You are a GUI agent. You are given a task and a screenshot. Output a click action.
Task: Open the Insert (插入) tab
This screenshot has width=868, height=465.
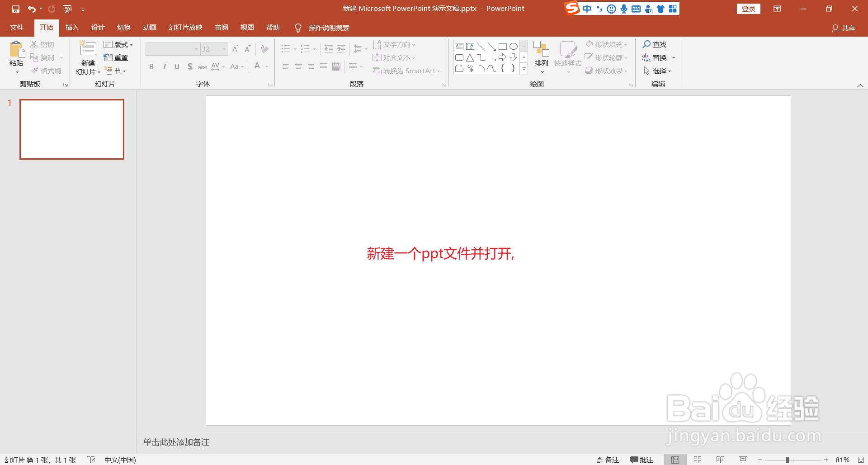click(72, 28)
